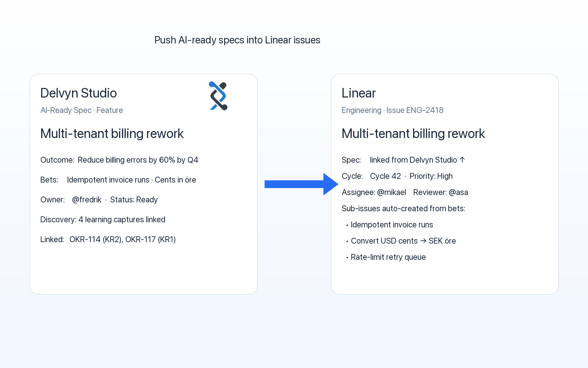Click the Delvyn Studio card title
The image size is (588, 368).
coord(79,93)
